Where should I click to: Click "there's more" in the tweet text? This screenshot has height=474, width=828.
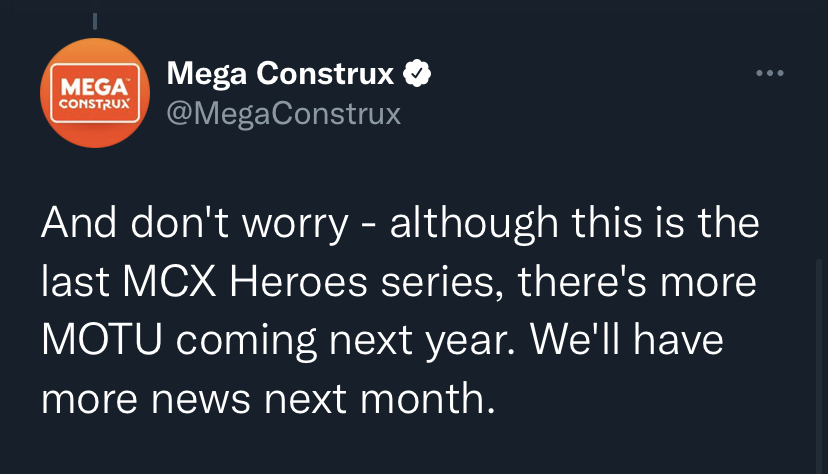pyautogui.click(x=637, y=282)
